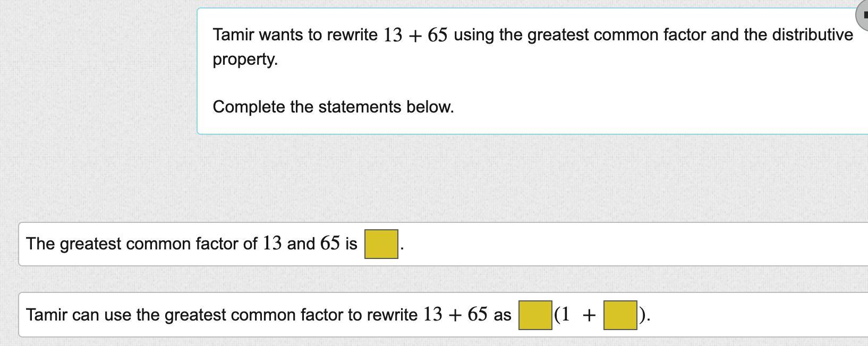Image resolution: width=868 pixels, height=346 pixels.
Task: Select the yellow blank before the parenthesis
Action: [x=535, y=315]
